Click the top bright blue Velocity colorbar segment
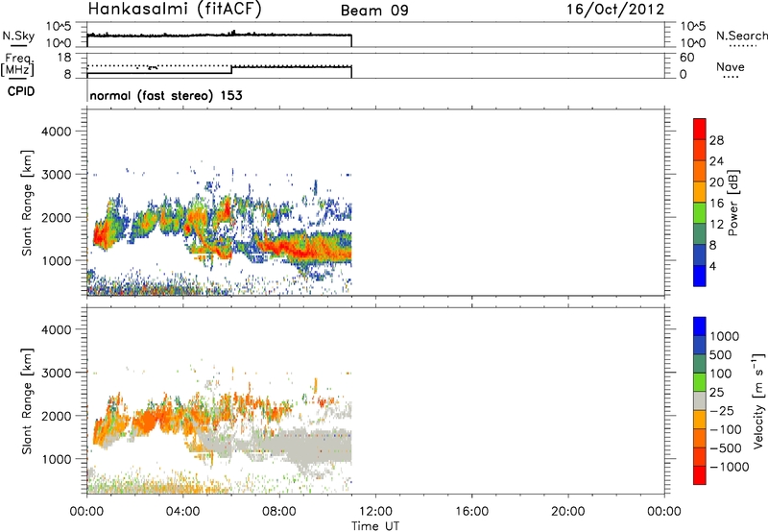The width and height of the screenshot is (768, 532). point(700,326)
